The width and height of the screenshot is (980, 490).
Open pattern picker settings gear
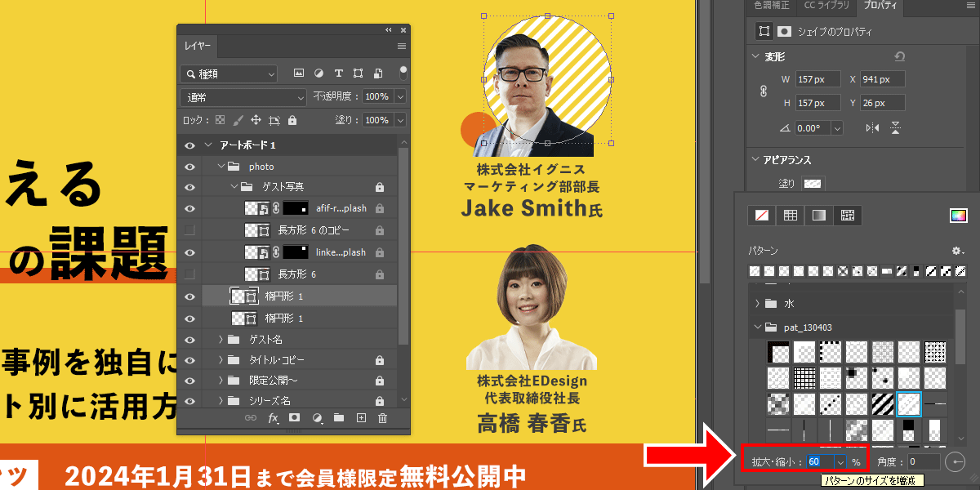[x=956, y=251]
